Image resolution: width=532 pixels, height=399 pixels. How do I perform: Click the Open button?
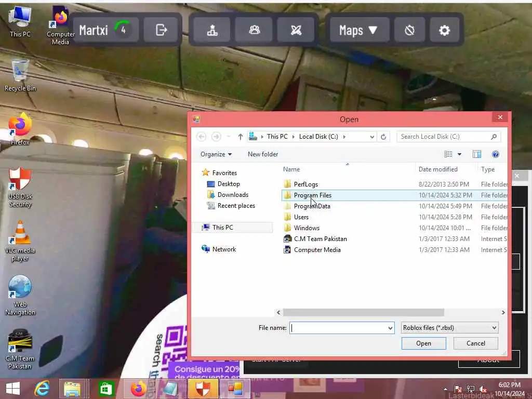click(x=424, y=343)
